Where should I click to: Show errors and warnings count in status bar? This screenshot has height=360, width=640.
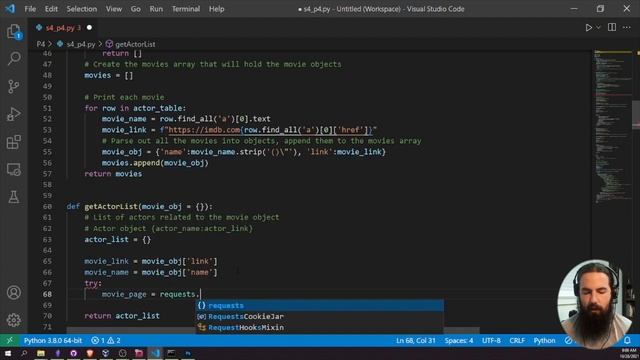pos(106,340)
